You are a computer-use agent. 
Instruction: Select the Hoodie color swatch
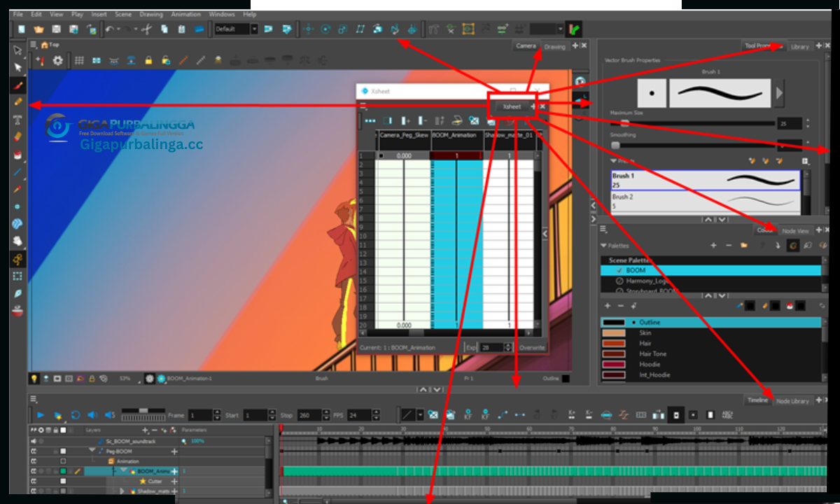click(614, 365)
